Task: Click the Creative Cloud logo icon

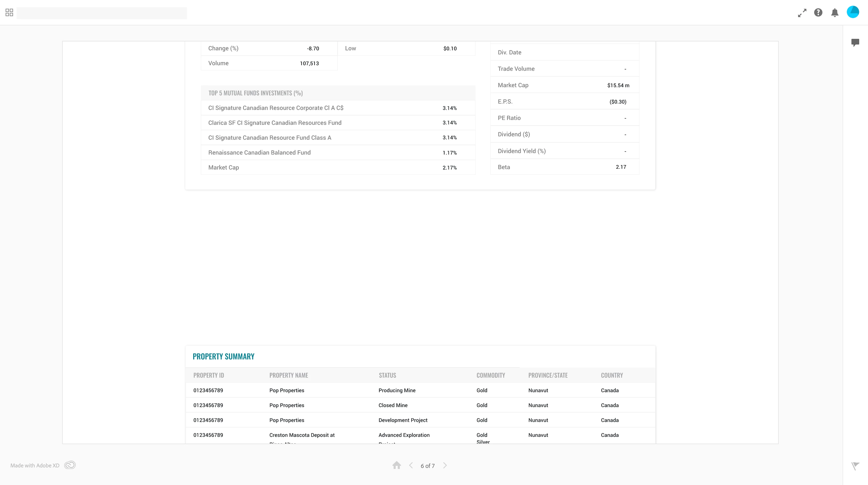Action: pyautogui.click(x=70, y=465)
